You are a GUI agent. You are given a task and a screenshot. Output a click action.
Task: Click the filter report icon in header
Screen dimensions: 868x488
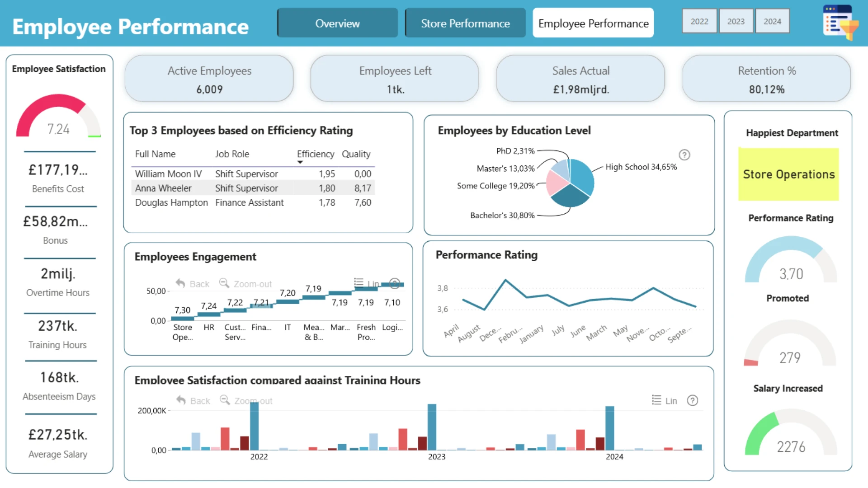(839, 23)
